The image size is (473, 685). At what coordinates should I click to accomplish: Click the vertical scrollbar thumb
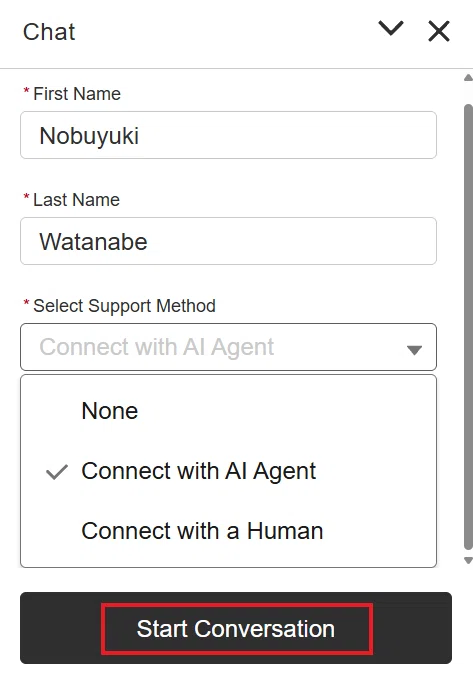pos(468,327)
